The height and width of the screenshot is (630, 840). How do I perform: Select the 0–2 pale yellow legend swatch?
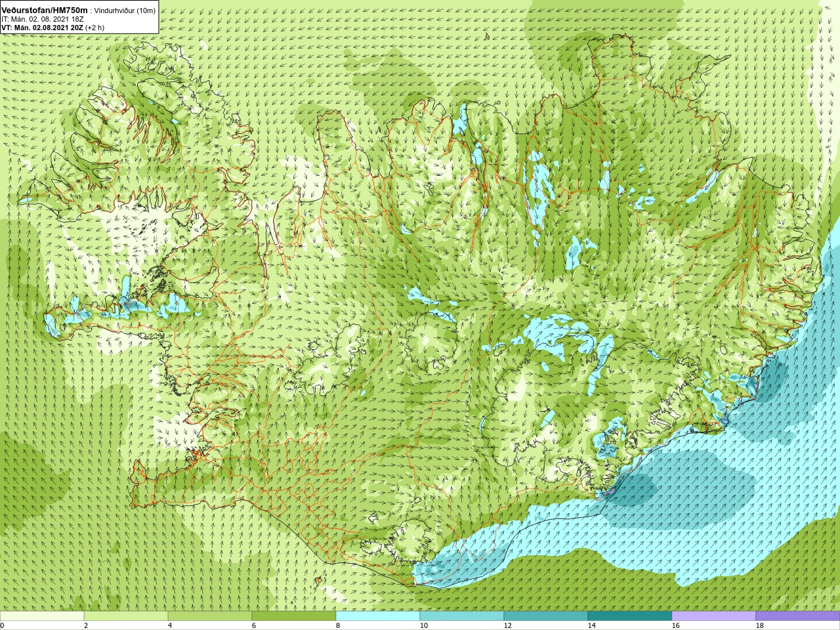42,616
